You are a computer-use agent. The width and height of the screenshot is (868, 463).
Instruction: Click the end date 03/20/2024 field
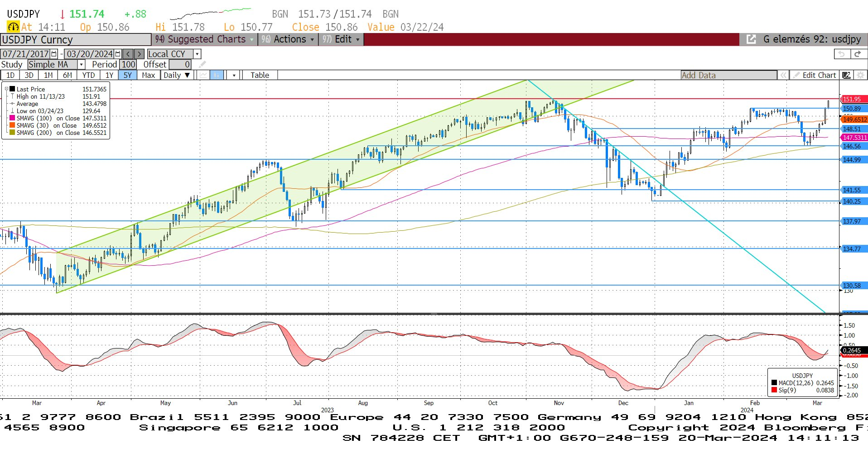pyautogui.click(x=90, y=54)
